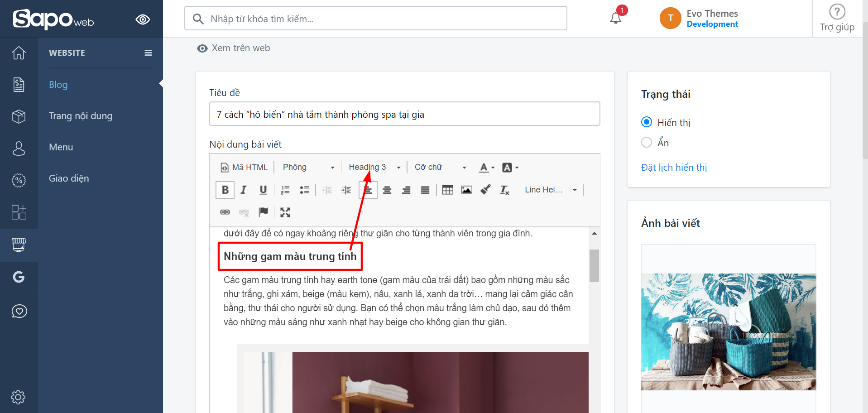868x413 pixels.
Task: Open the Products box icon in sidebar
Action: coord(19,116)
